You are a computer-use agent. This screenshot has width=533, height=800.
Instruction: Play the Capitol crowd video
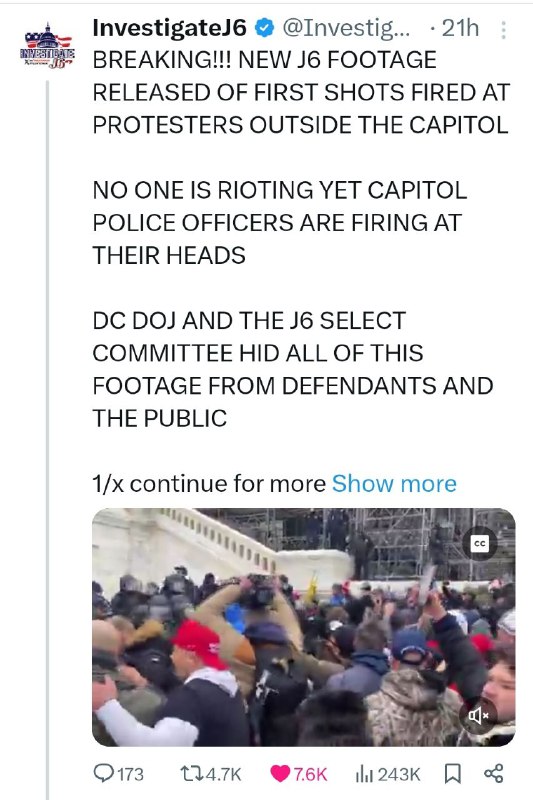(303, 627)
